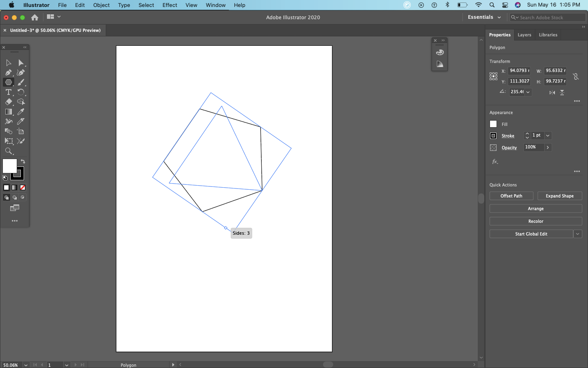This screenshot has width=588, height=368.
Task: Activate the Eraser tool
Action: [x=8, y=102]
